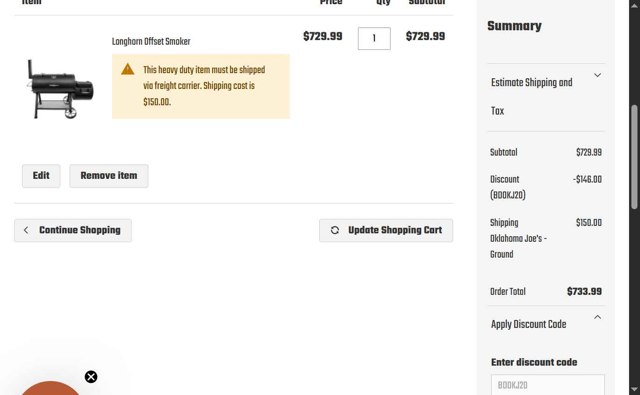Select the Order Total $733.99 value
Image resolution: width=640 pixels, height=395 pixels.
pyautogui.click(x=584, y=292)
